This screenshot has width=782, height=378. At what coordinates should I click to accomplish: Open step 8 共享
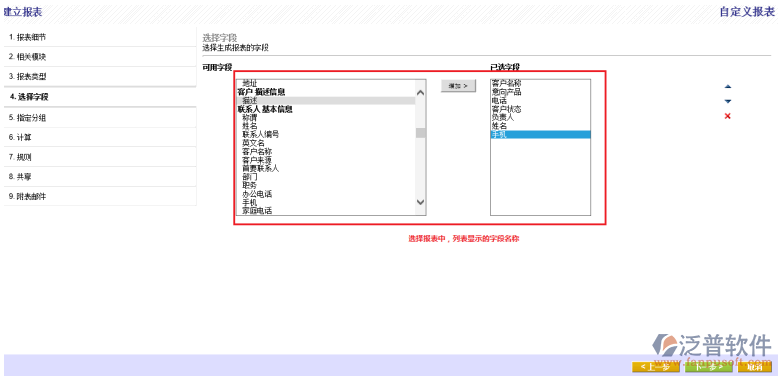coord(100,177)
